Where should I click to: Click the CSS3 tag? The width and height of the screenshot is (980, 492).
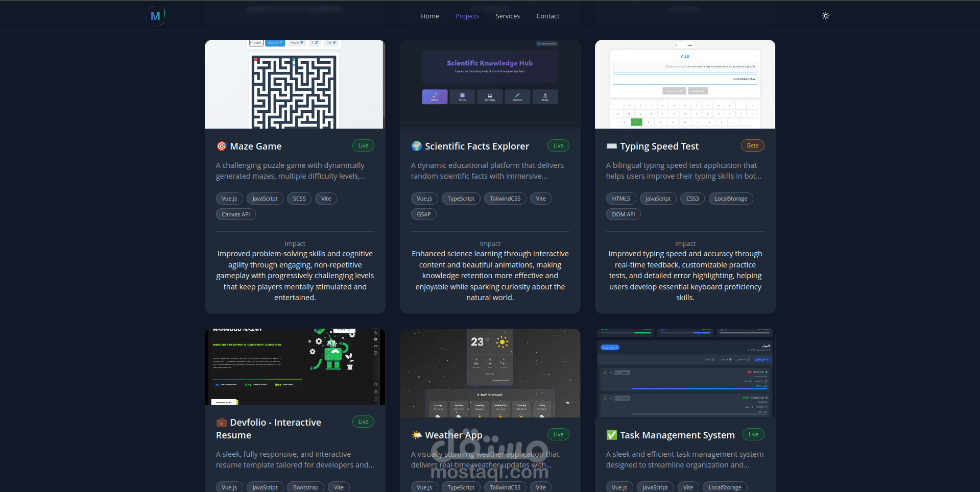click(692, 199)
